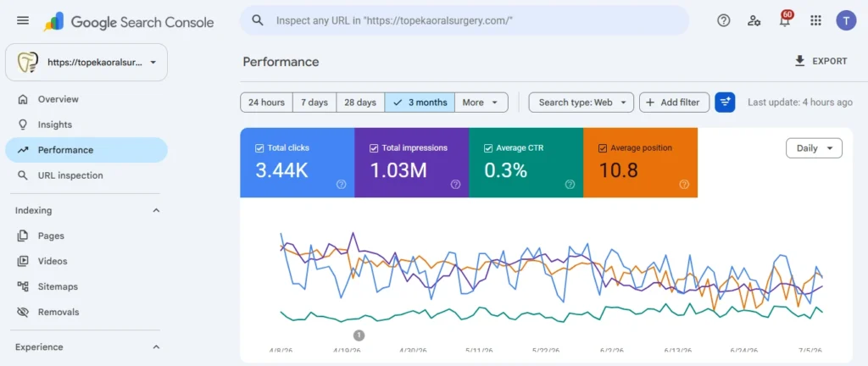Open the users and permissions settings icon
Screen dimensions: 868x366
click(x=754, y=21)
